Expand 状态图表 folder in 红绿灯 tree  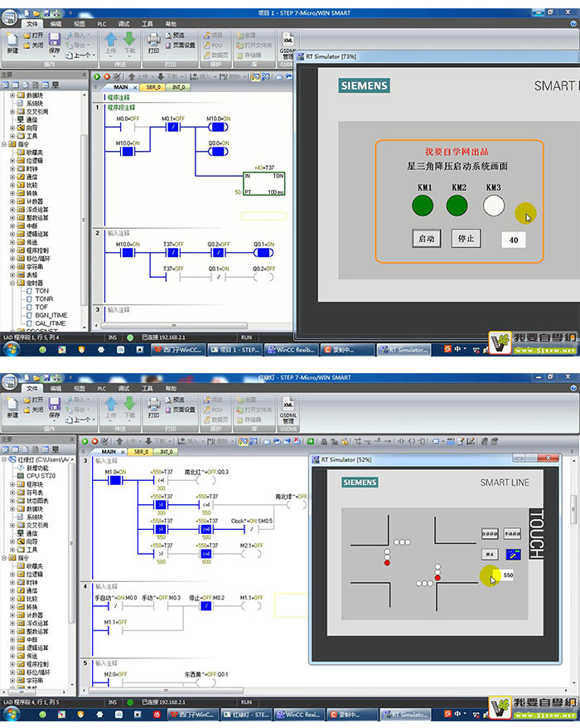point(12,501)
